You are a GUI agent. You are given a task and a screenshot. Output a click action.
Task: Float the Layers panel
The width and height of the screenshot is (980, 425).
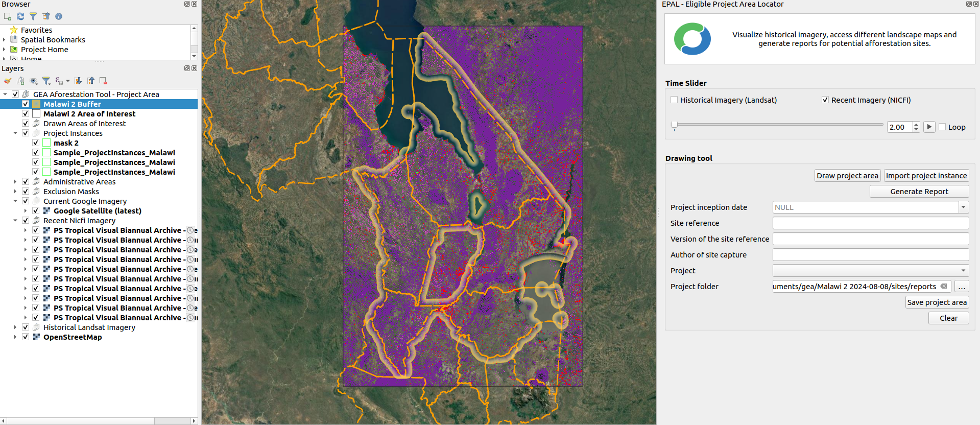click(187, 68)
